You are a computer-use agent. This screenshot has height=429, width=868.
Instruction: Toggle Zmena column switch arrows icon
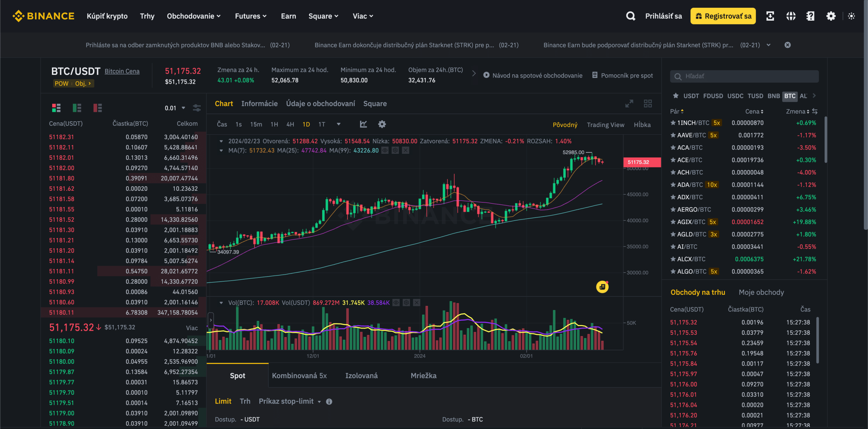tap(815, 111)
